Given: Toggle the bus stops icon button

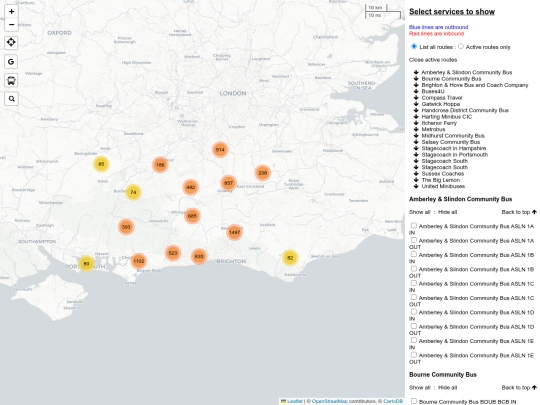Looking at the screenshot, I should tap(11, 81).
